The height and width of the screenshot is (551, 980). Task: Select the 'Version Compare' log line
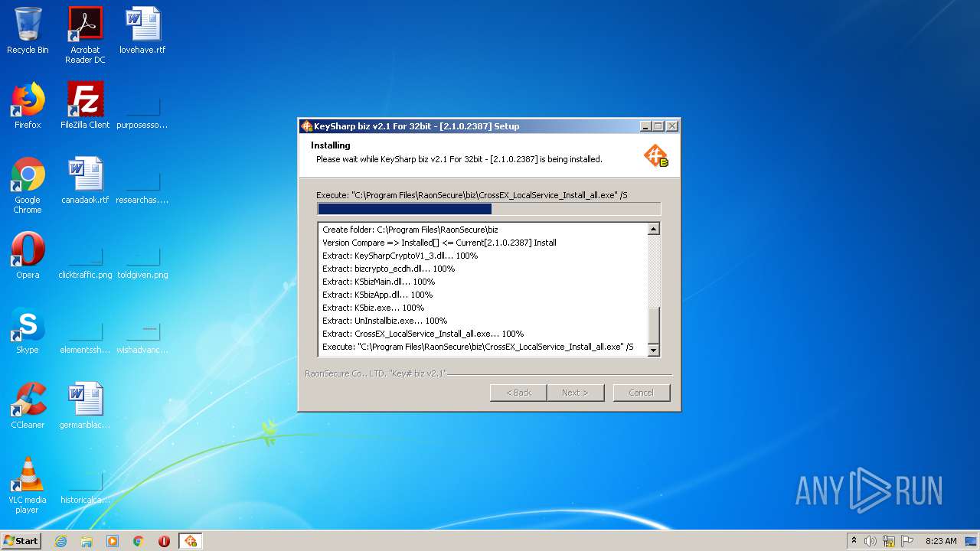[x=439, y=243]
